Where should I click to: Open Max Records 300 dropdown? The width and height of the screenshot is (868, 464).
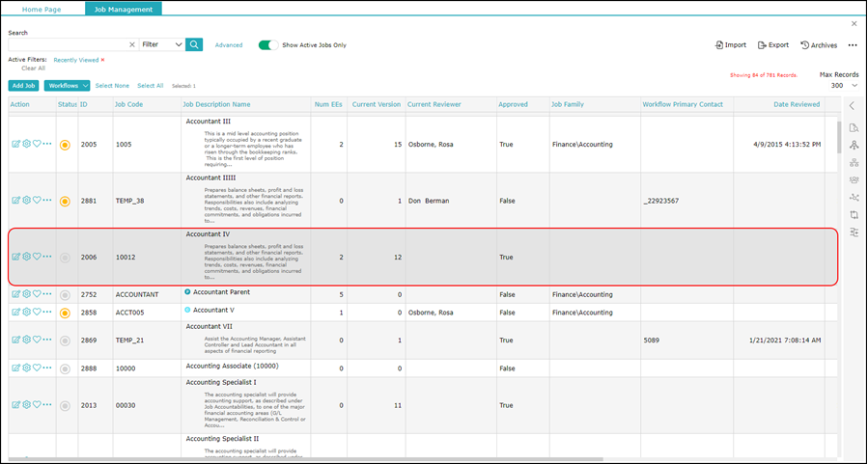point(844,86)
